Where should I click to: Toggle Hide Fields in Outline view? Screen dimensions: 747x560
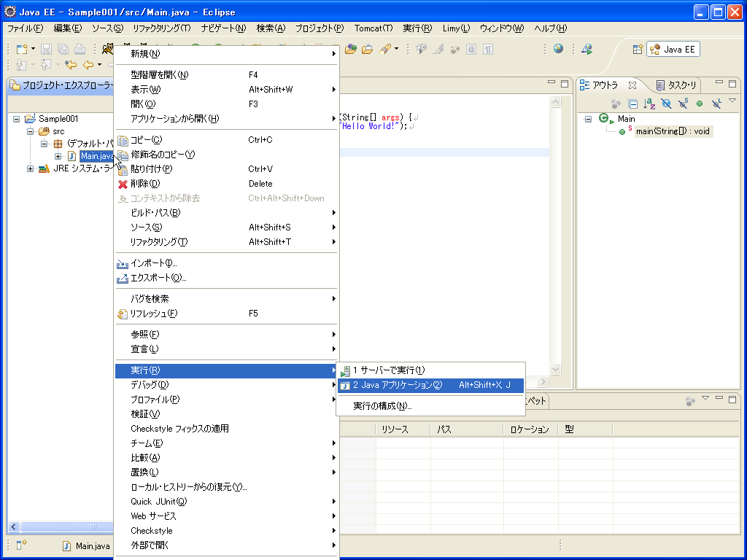coord(666,104)
